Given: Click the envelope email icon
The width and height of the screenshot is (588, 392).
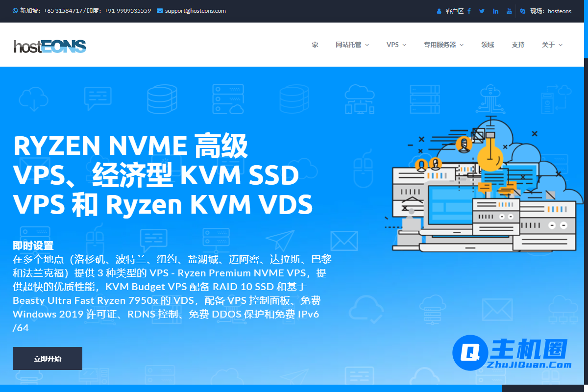Looking at the screenshot, I should click(x=160, y=11).
